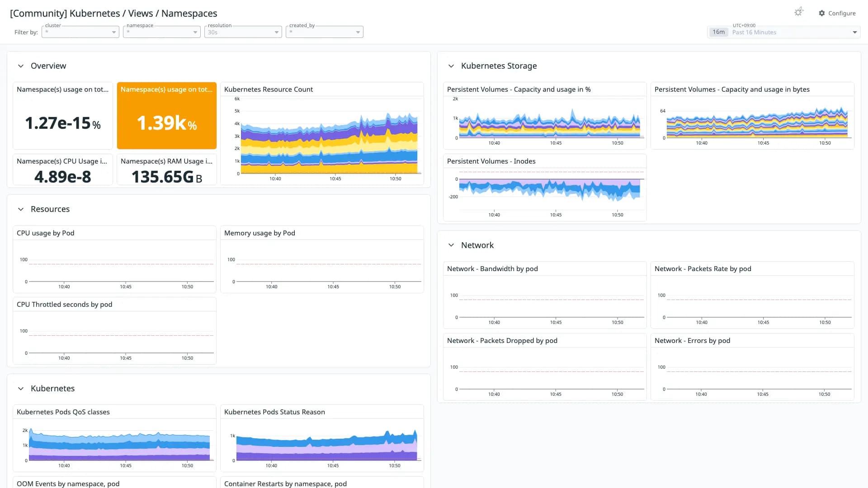
Task: Click the CPU Throttled seconds by pod title
Action: point(65,305)
